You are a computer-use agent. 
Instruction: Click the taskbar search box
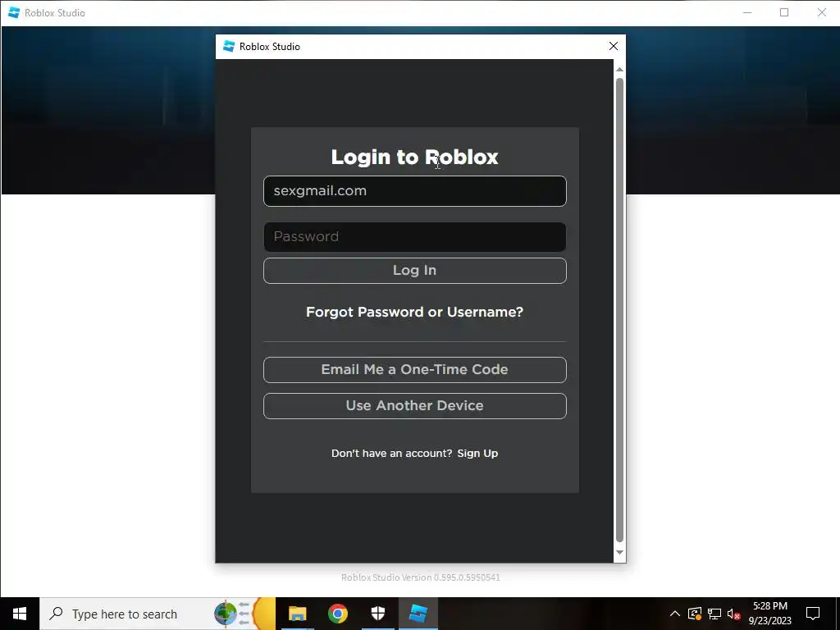click(x=157, y=614)
